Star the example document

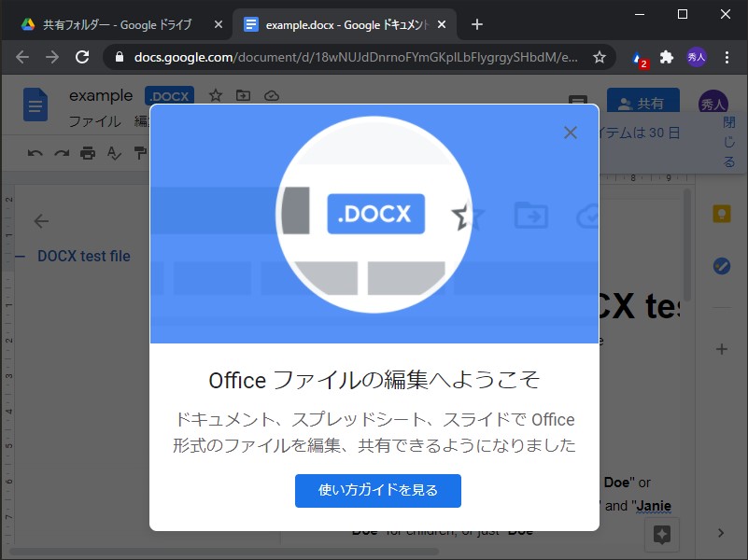[216, 96]
